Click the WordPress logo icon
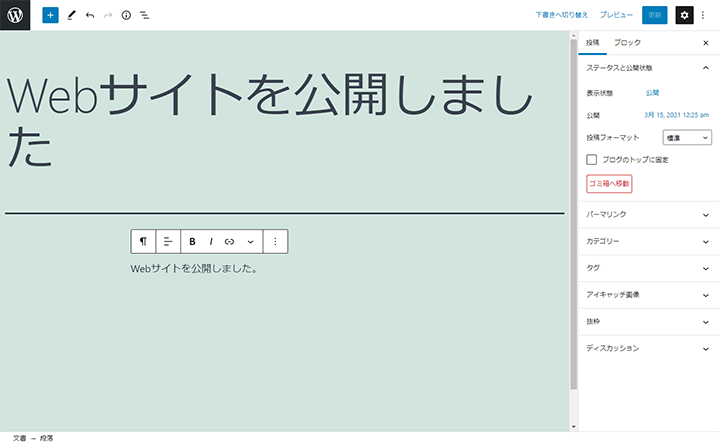The width and height of the screenshot is (720, 444). point(15,15)
